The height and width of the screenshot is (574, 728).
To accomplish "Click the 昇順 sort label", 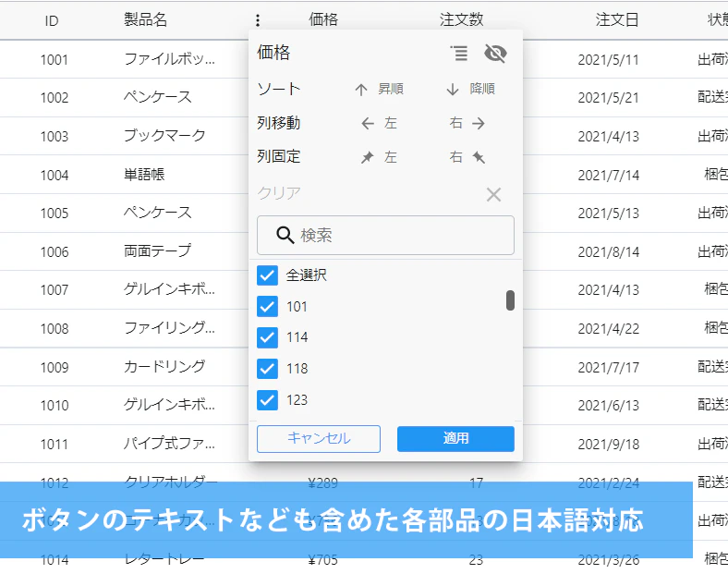I will (391, 89).
